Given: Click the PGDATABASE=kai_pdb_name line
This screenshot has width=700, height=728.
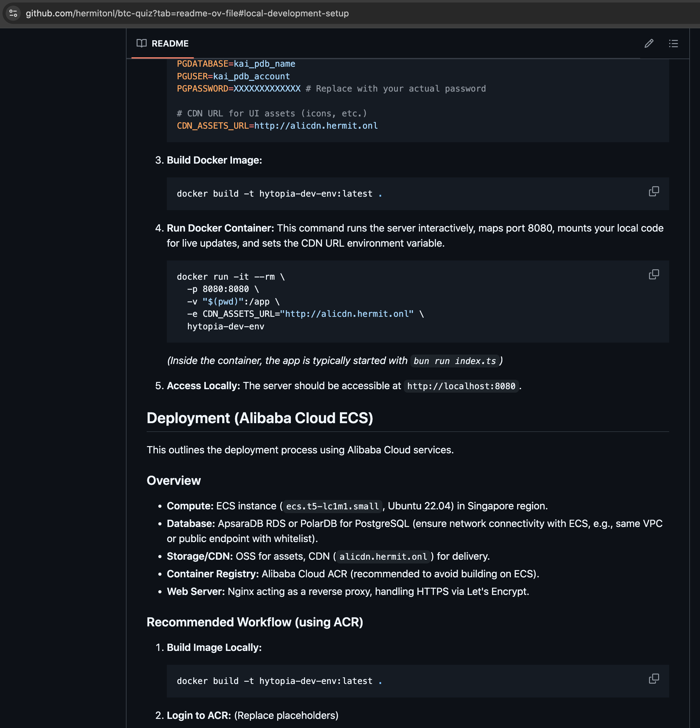Looking at the screenshot, I should 236,64.
